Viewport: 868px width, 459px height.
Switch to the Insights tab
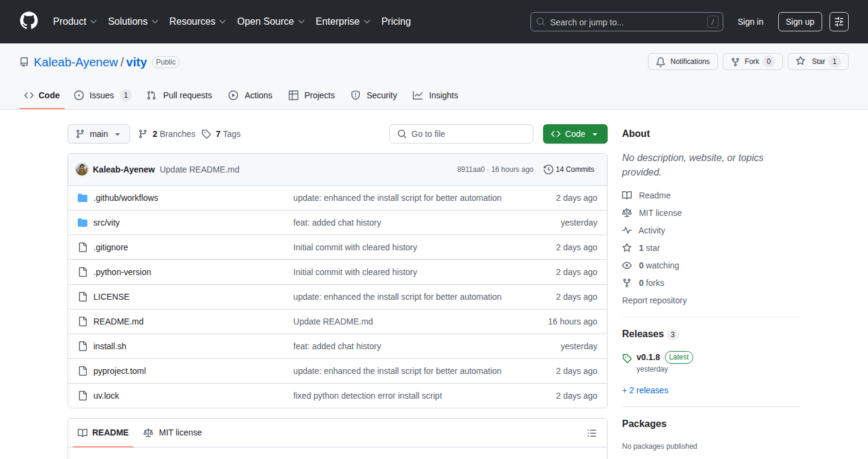click(435, 95)
